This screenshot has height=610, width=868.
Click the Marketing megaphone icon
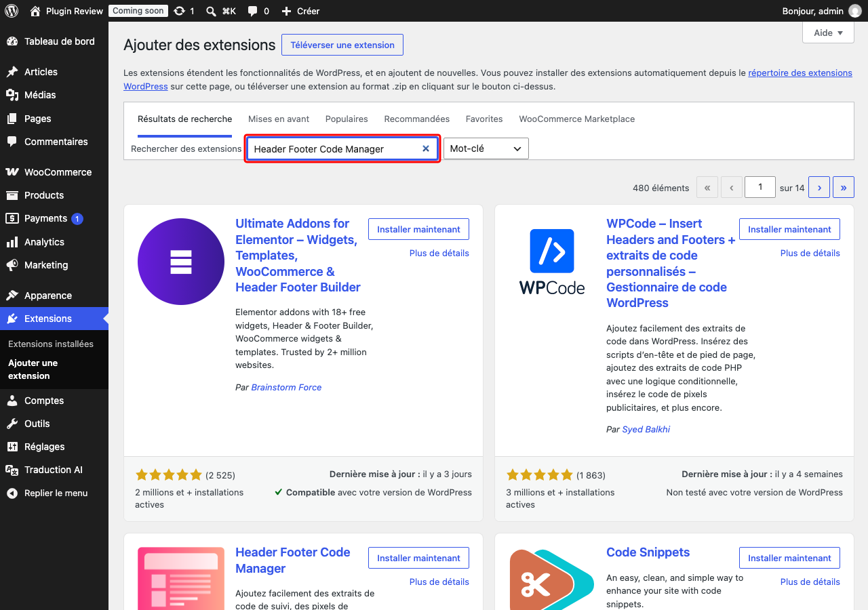(x=12, y=265)
